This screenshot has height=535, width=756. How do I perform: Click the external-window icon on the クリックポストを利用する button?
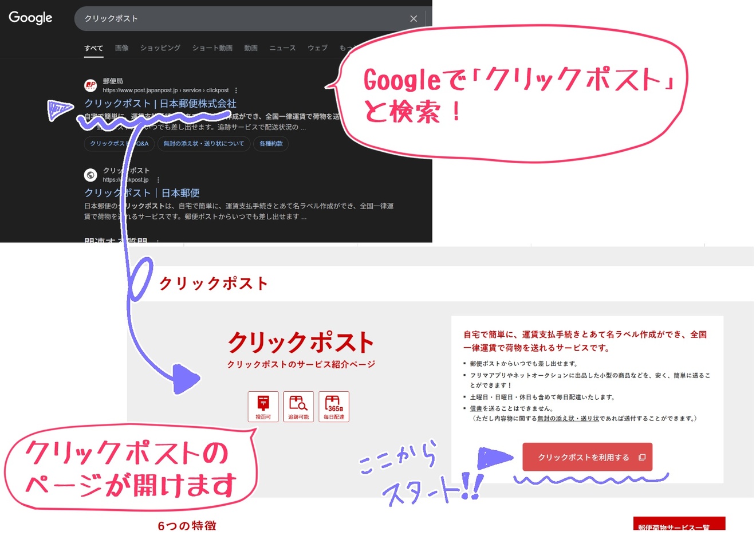pyautogui.click(x=642, y=457)
